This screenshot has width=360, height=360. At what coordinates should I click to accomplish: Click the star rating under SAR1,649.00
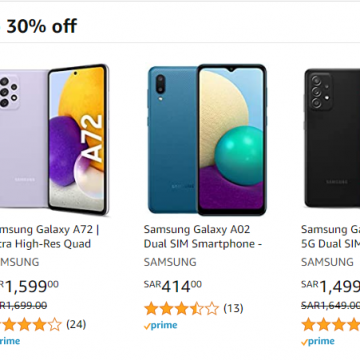[x=330, y=325]
